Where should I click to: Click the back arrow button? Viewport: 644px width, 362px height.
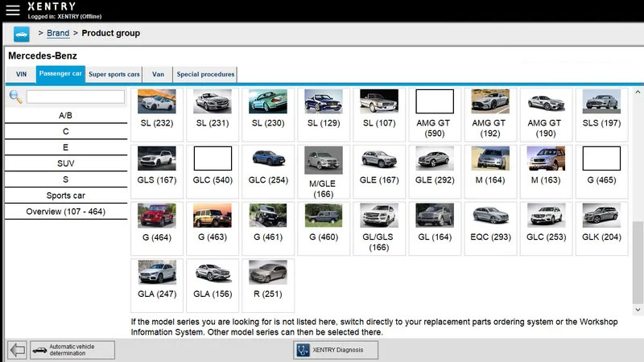tap(17, 350)
